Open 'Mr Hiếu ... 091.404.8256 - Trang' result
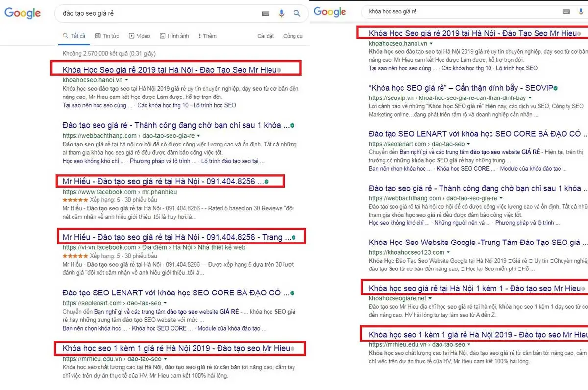Image resolution: width=588 pixels, height=390 pixels. click(176, 237)
